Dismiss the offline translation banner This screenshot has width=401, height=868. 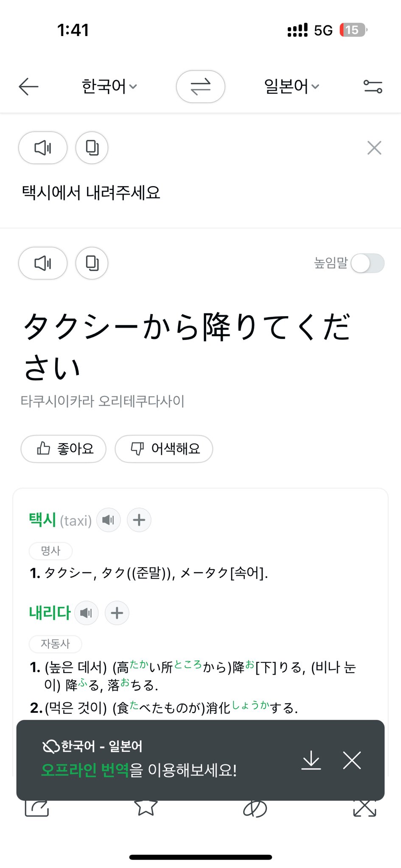(352, 760)
